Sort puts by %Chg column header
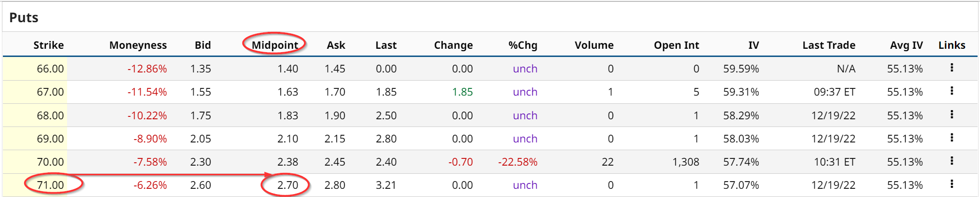Screen dimensions: 980x197 point(522,45)
